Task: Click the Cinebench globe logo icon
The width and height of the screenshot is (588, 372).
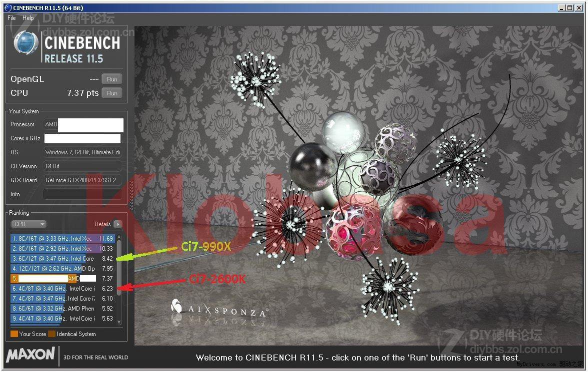Action: point(25,43)
